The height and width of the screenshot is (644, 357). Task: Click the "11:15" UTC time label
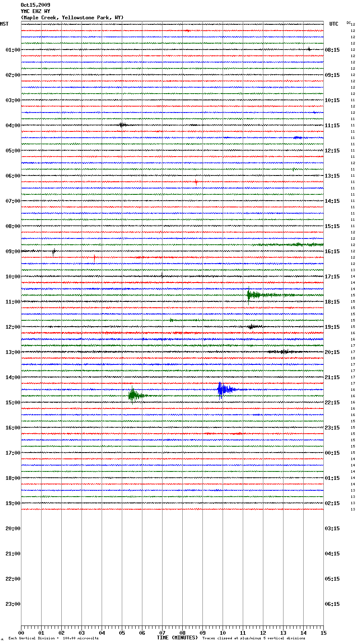click(332, 126)
